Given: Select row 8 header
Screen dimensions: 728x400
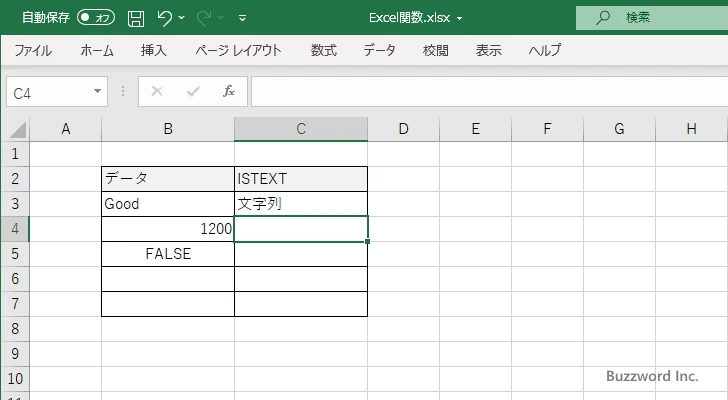Looking at the screenshot, I should (x=15, y=329).
